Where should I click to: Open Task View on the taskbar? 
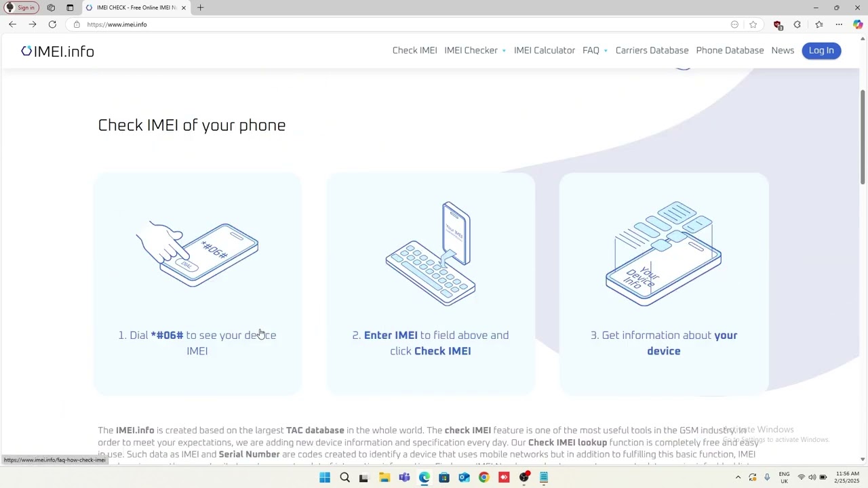point(363,478)
